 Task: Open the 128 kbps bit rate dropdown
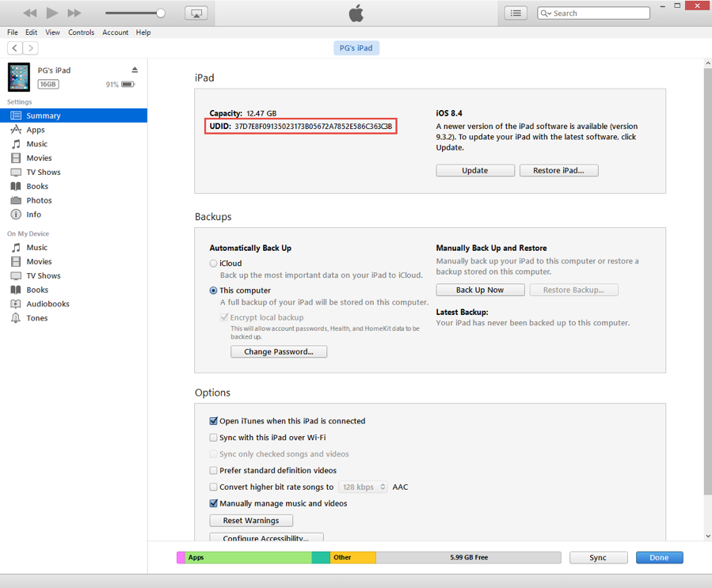click(363, 487)
